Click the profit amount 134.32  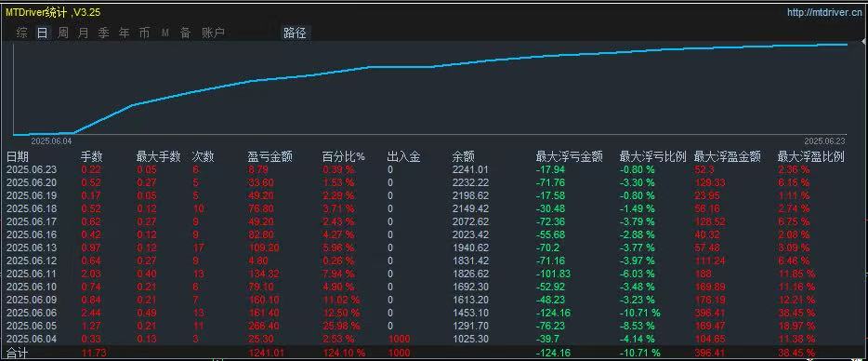tap(263, 274)
